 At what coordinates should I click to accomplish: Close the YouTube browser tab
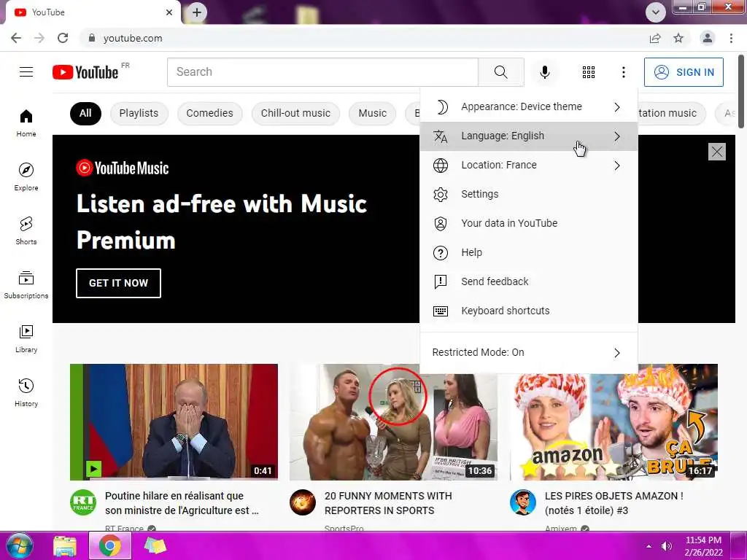click(169, 12)
